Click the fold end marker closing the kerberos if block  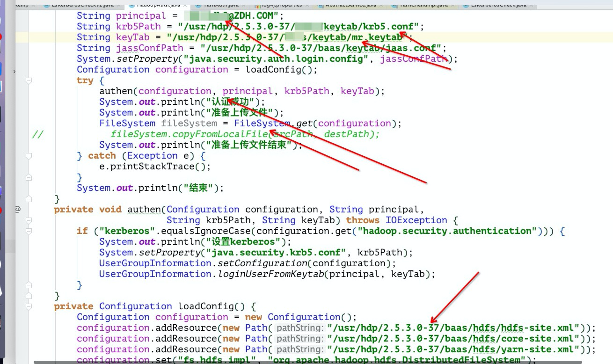click(29, 285)
